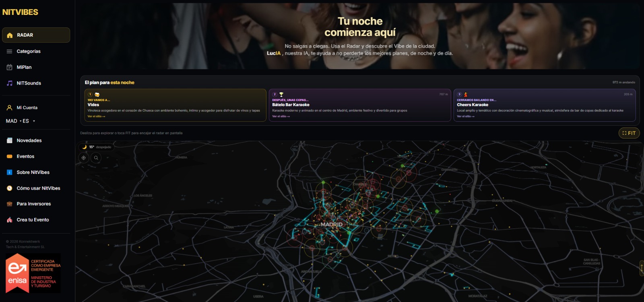Click the number 3 badge on Cheers card

pyautogui.click(x=459, y=95)
